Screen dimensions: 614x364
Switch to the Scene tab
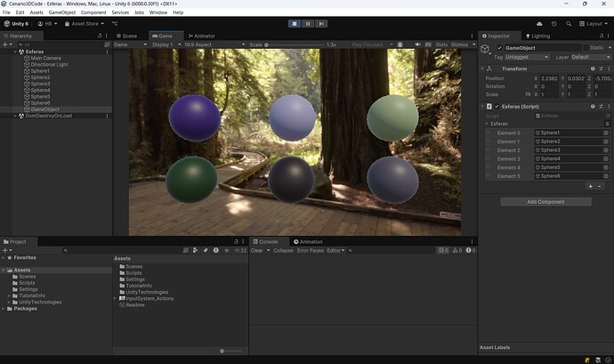(x=127, y=36)
